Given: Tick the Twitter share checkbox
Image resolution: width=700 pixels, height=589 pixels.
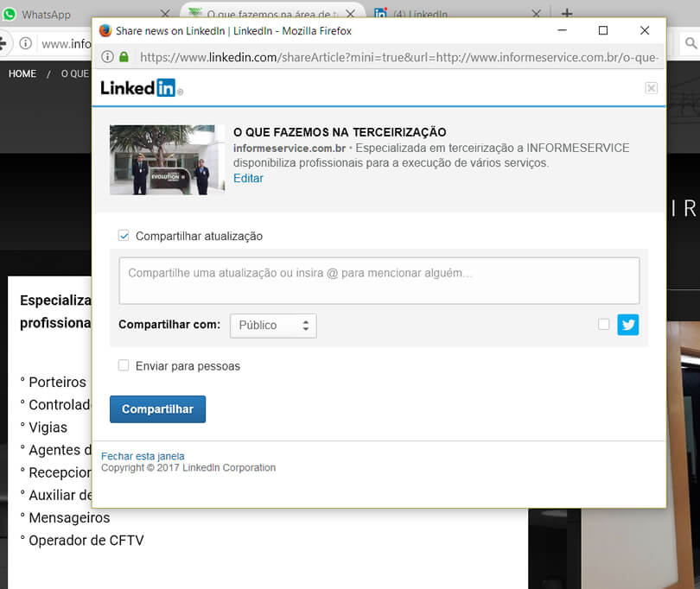Looking at the screenshot, I should coord(603,325).
